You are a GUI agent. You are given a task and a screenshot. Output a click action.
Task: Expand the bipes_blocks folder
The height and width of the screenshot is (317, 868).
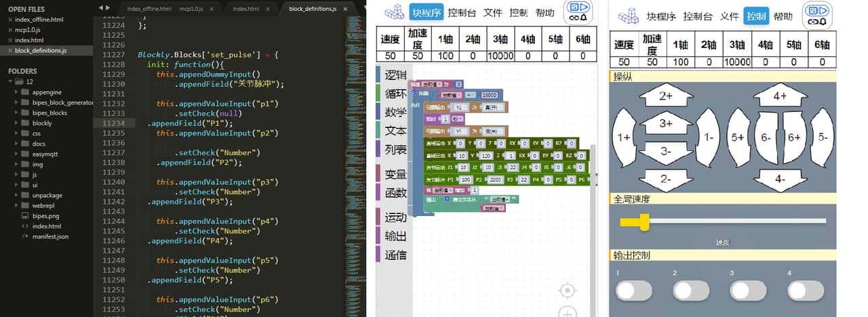(16, 112)
